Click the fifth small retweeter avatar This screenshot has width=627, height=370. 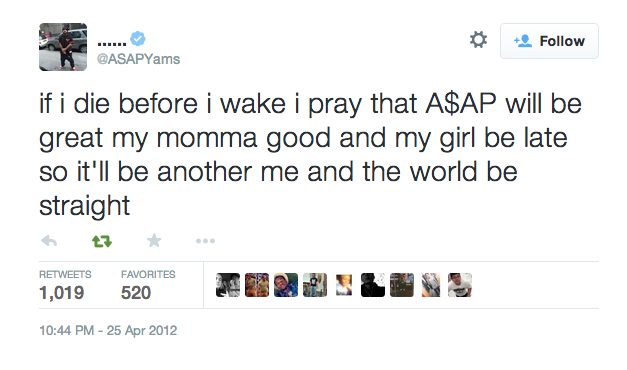[x=344, y=285]
